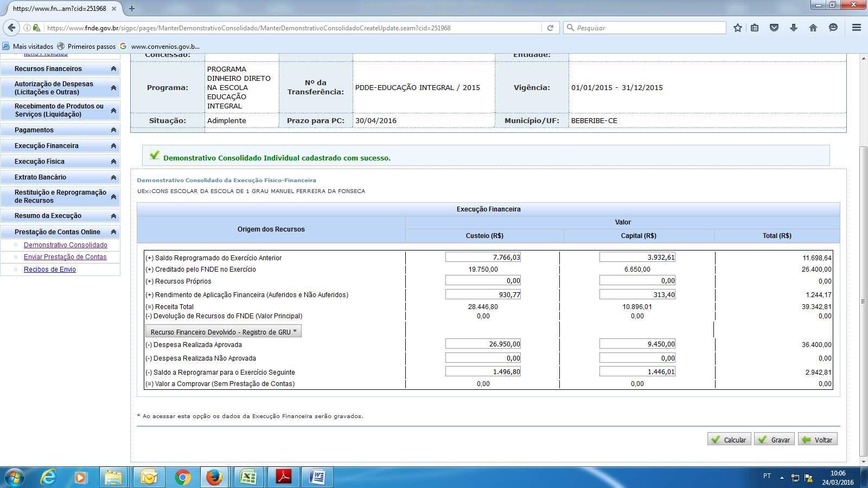This screenshot has width=868, height=488.
Task: Launch Excel from the taskbar
Action: (248, 477)
